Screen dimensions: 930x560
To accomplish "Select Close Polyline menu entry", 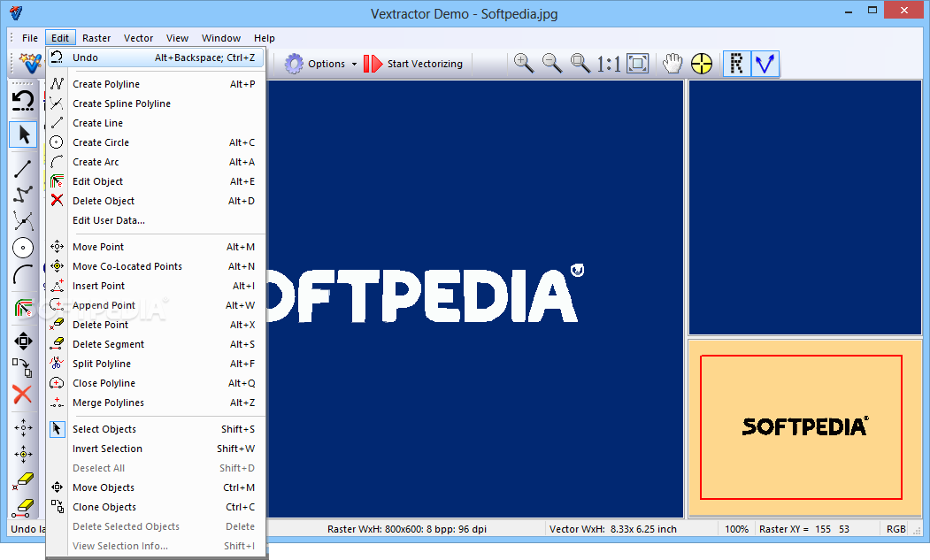I will coord(156,383).
